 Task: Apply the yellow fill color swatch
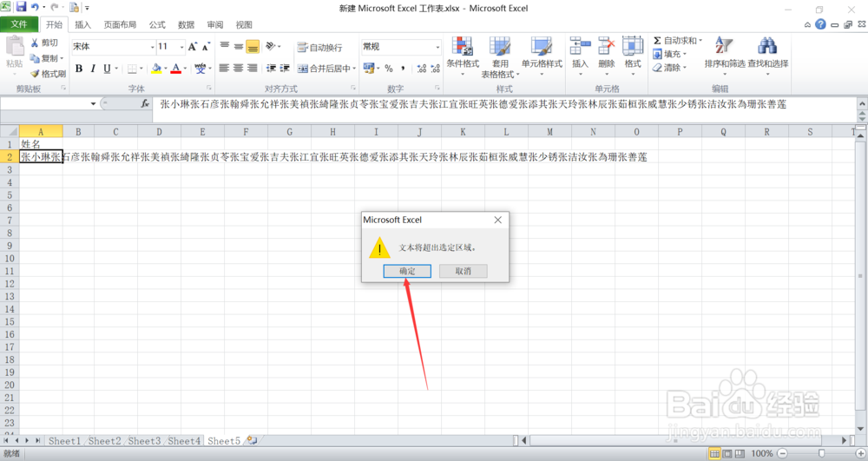click(x=156, y=68)
